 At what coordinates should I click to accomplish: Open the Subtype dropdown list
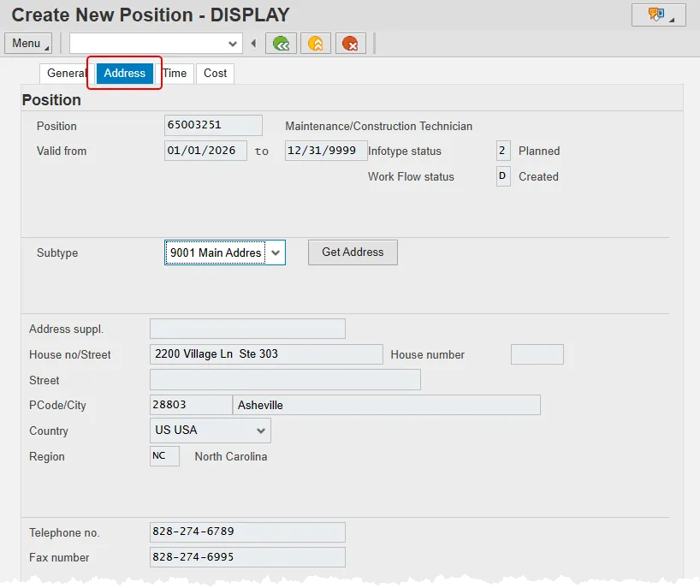click(x=275, y=252)
